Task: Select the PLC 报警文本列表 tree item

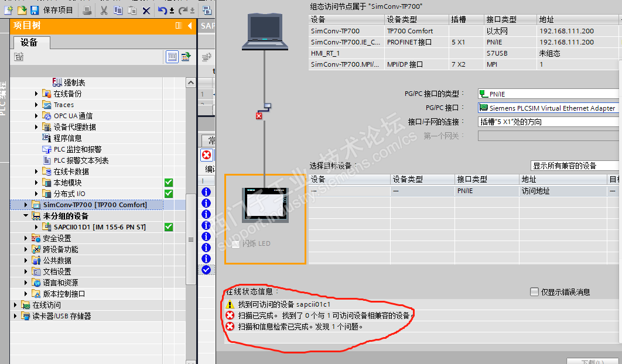Action: click(81, 160)
